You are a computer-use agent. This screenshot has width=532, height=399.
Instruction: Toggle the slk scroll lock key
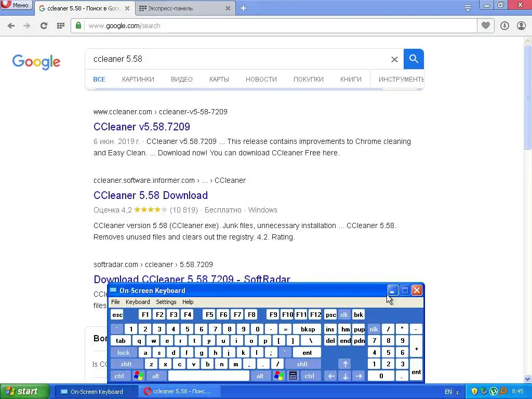click(344, 315)
